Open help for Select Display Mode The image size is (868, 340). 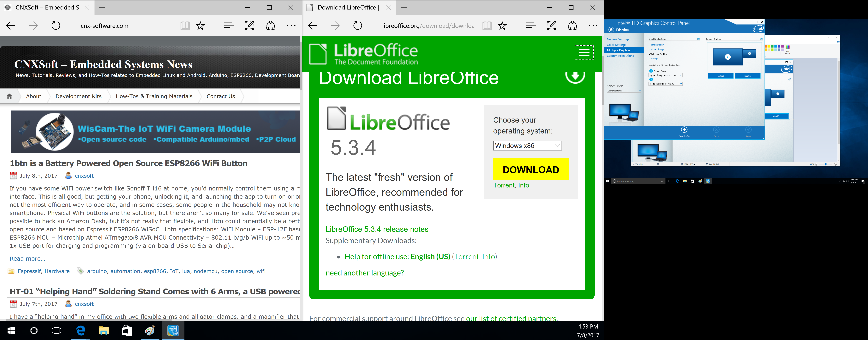click(x=698, y=39)
